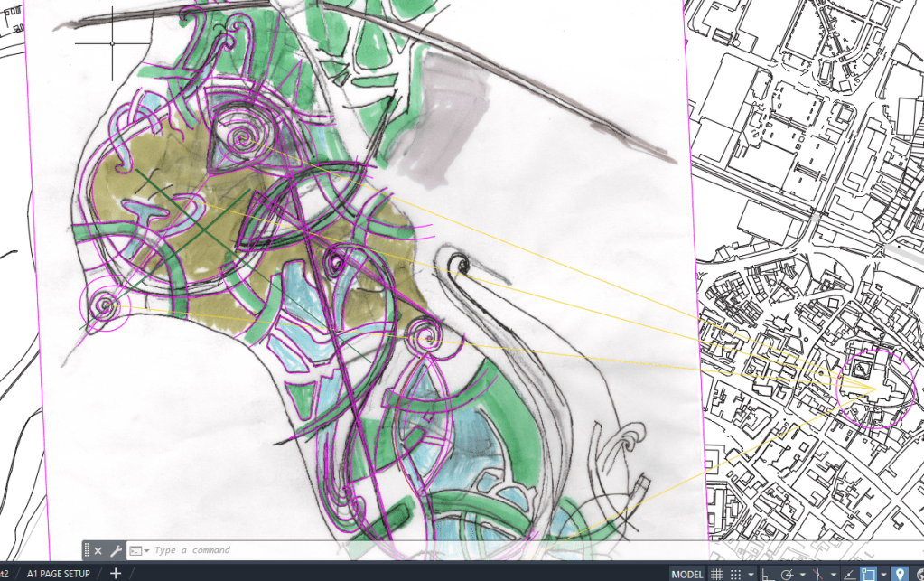Expand the snap mode settings arrow
The image size is (924, 581).
pos(751,575)
